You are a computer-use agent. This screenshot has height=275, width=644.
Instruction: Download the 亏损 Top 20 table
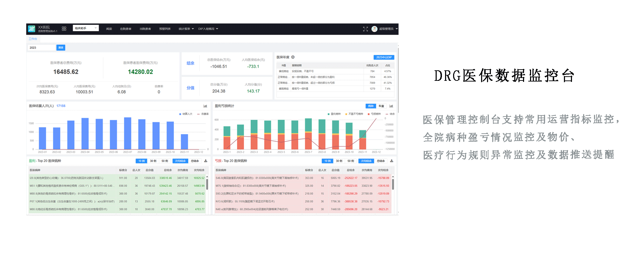392,161
